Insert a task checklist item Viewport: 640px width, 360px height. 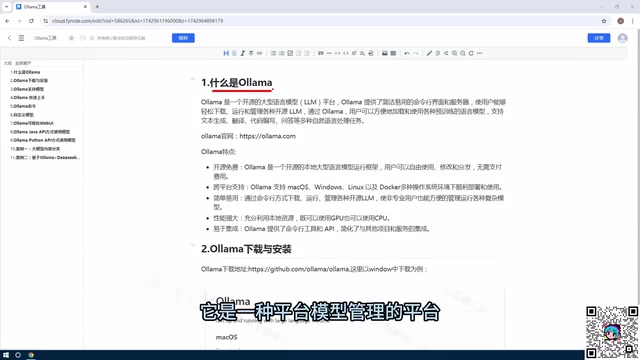tap(290, 53)
